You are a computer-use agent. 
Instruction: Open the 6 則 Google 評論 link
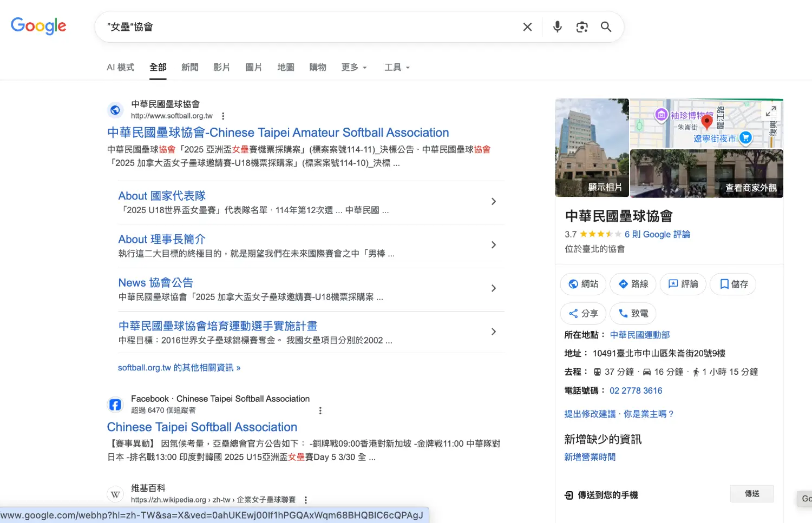(x=657, y=234)
